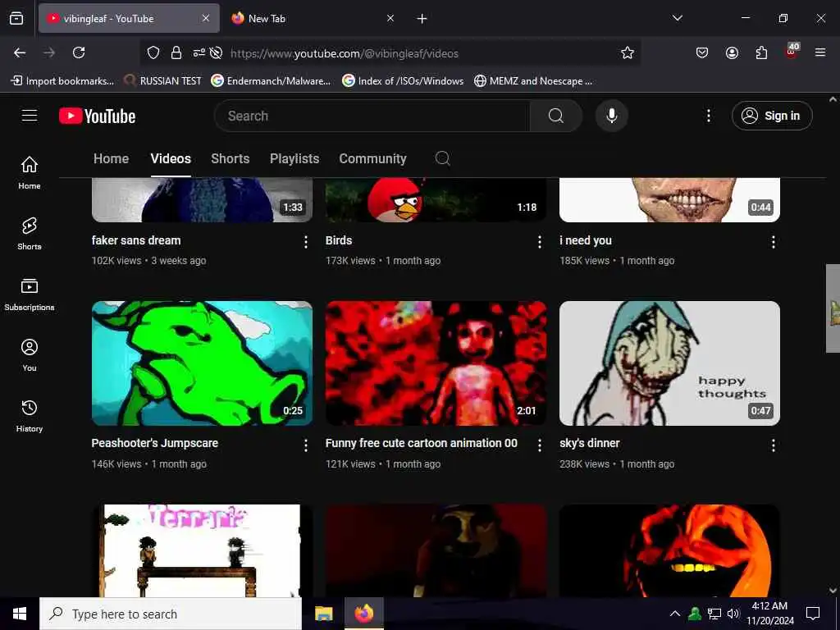Open the Windows Start button
This screenshot has height=630, width=840.
pos(20,614)
